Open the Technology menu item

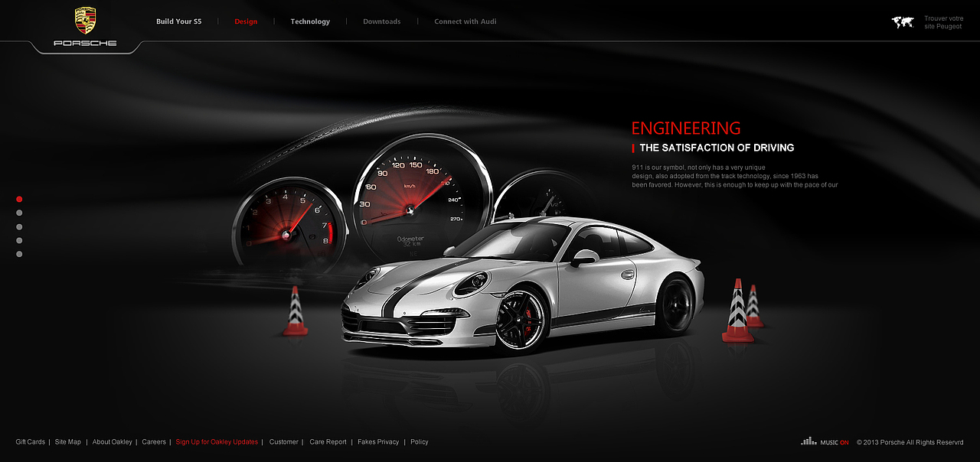point(310,21)
